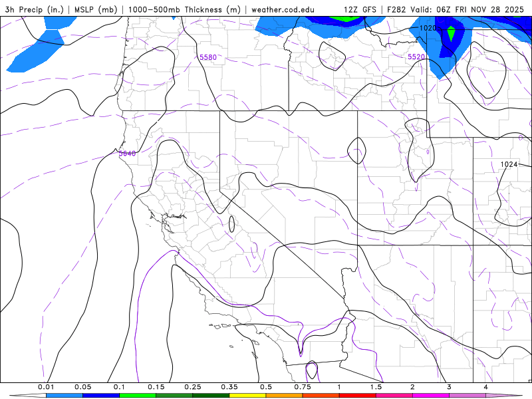Click the '12Z GFS' model run label
The image size is (532, 399).
360,9
